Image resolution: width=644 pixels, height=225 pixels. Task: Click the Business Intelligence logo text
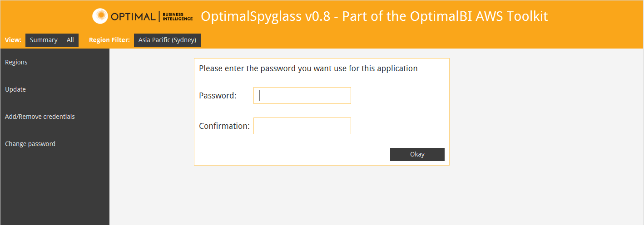click(178, 17)
